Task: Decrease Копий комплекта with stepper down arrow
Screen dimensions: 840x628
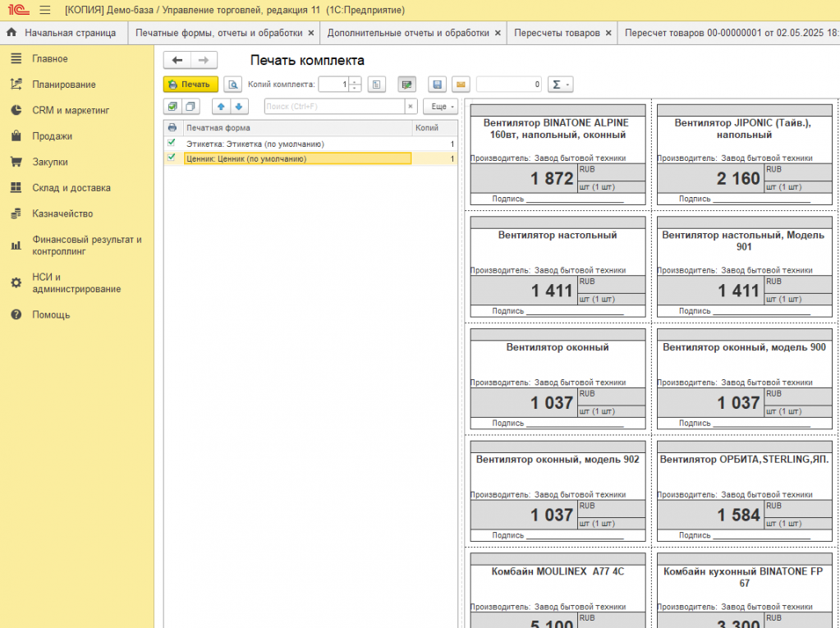Action: [x=355, y=88]
